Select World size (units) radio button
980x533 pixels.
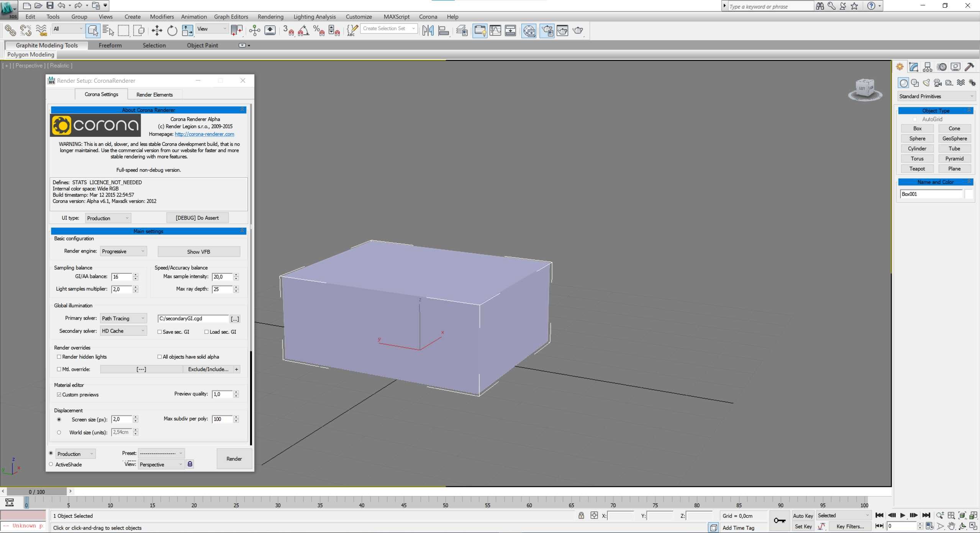(59, 433)
